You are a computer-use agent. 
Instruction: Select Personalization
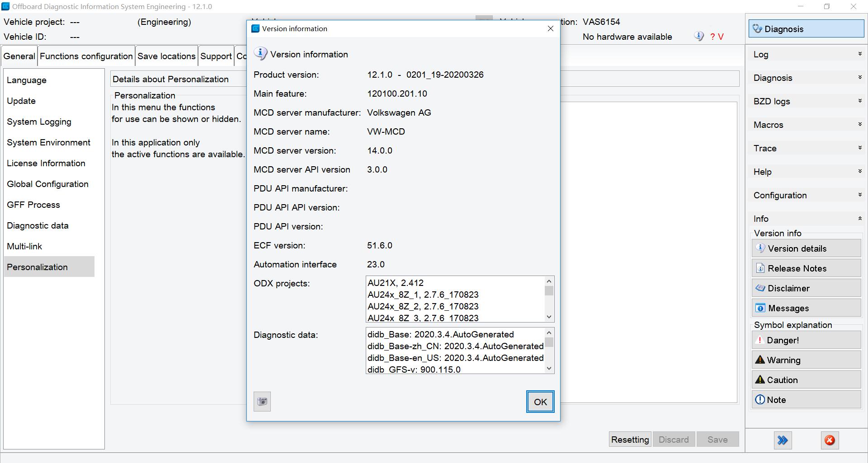tap(49, 267)
